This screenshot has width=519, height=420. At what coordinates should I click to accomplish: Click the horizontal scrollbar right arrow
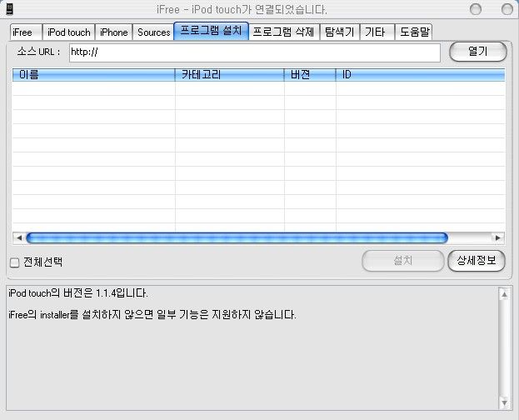[x=498, y=237]
